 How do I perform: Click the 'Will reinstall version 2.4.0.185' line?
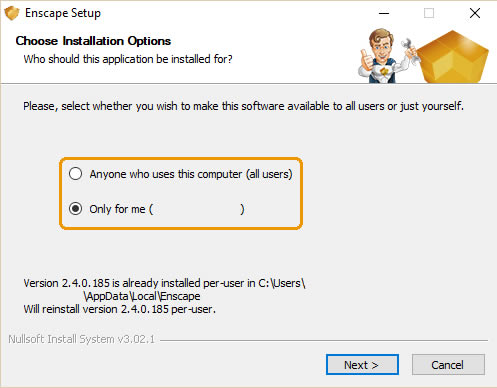tap(119, 309)
